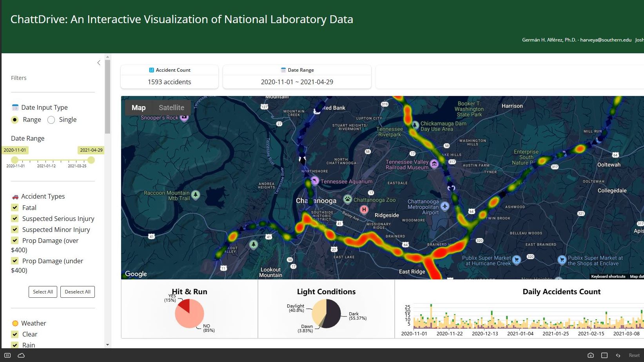
Task: Uncheck the Fatal accident type checkbox
Action: (x=15, y=208)
